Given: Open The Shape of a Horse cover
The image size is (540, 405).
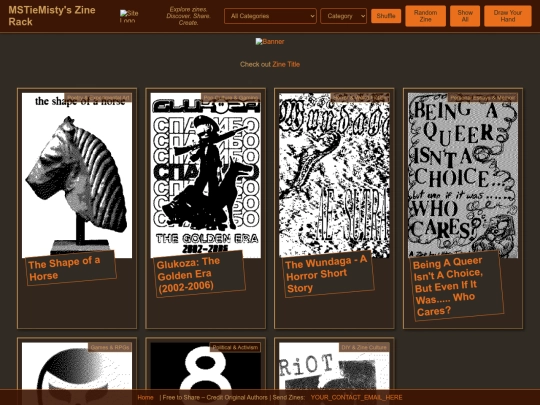Looking at the screenshot, I should [77, 175].
